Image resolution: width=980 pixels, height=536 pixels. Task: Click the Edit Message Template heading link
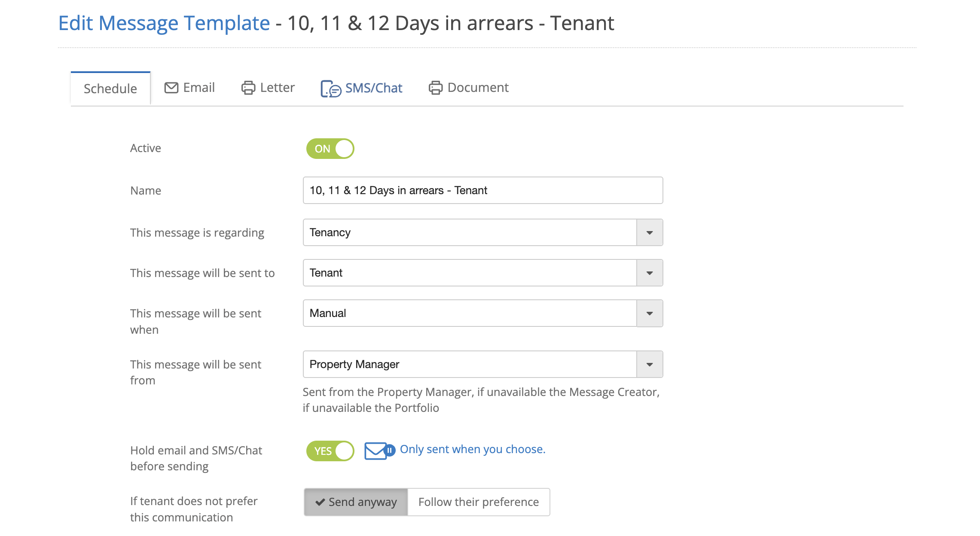tap(164, 23)
